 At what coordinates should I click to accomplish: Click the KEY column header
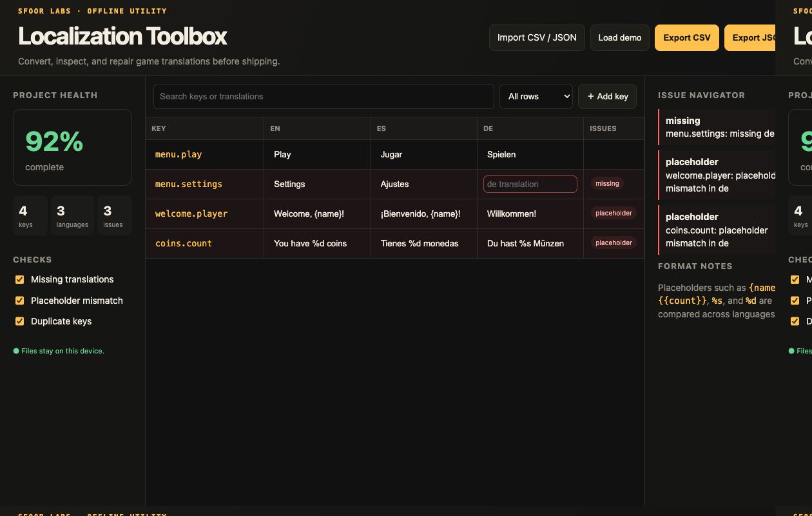pos(205,128)
